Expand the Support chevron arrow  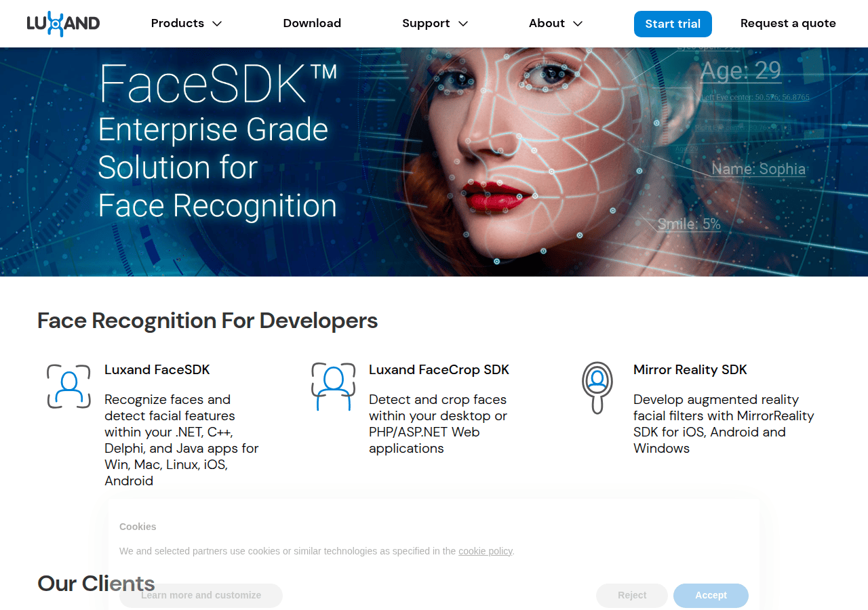[463, 24]
